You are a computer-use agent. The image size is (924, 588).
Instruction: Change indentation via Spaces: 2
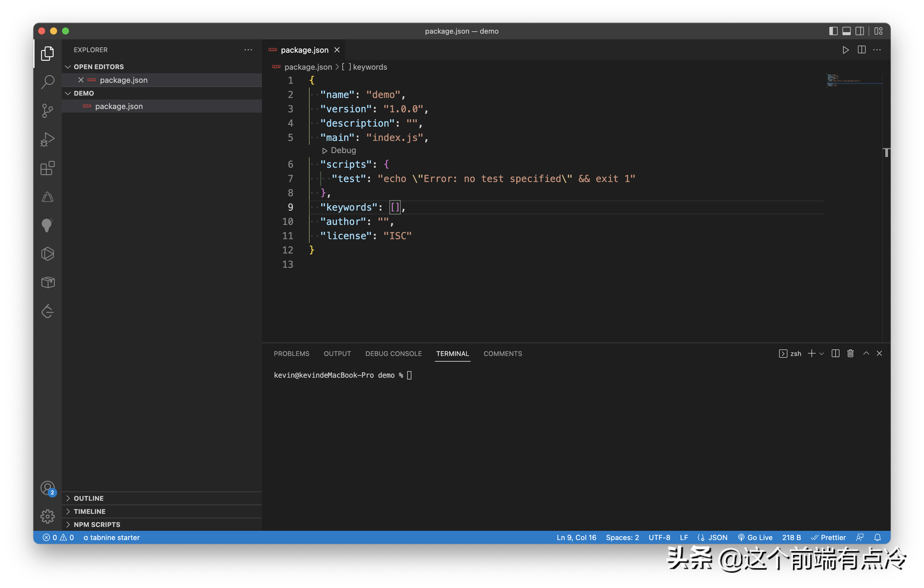(622, 537)
